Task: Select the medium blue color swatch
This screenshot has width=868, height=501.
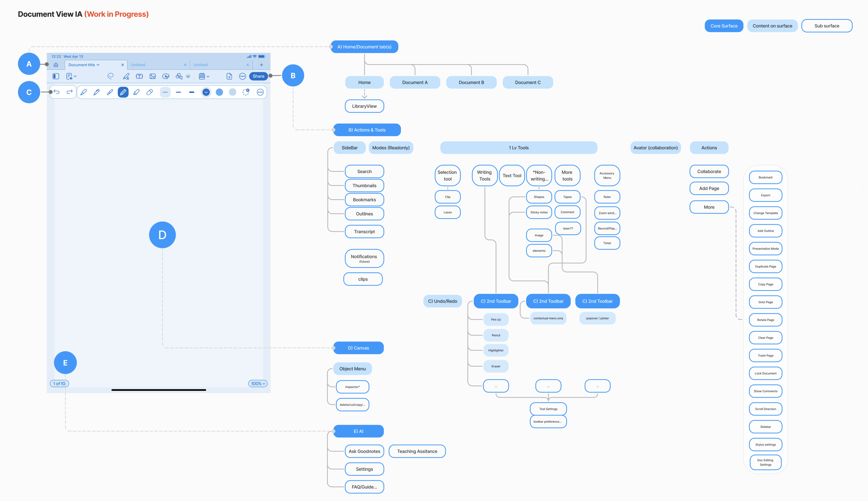Action: coord(219,92)
